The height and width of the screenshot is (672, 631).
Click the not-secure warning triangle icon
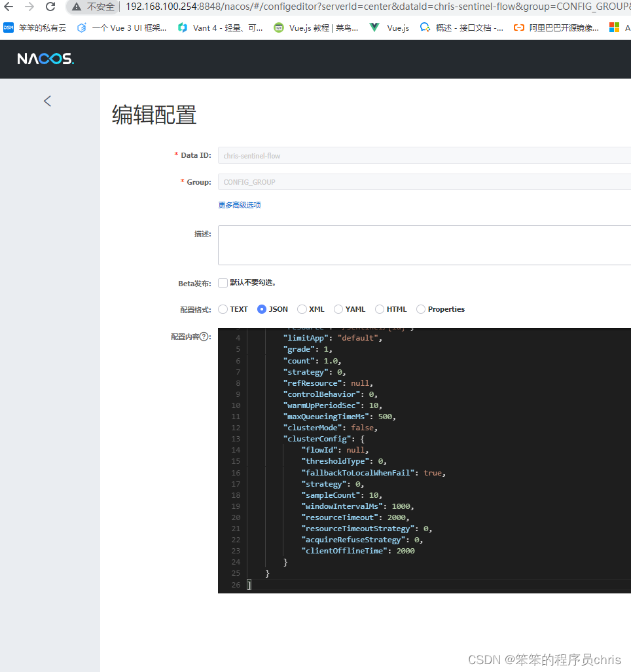pos(76,7)
